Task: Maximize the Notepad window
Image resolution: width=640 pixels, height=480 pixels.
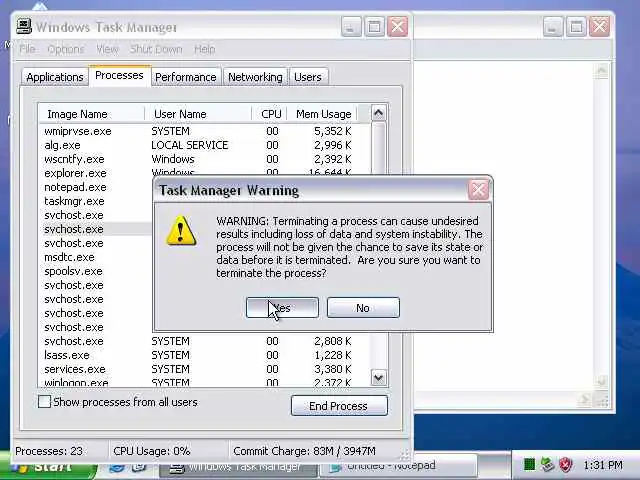Action: coord(576,27)
